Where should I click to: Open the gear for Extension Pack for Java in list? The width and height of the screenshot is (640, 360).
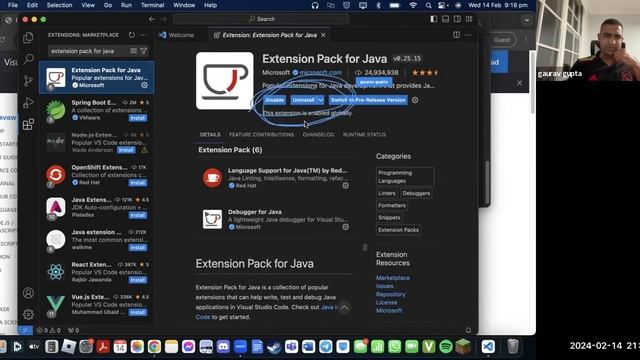(x=144, y=85)
